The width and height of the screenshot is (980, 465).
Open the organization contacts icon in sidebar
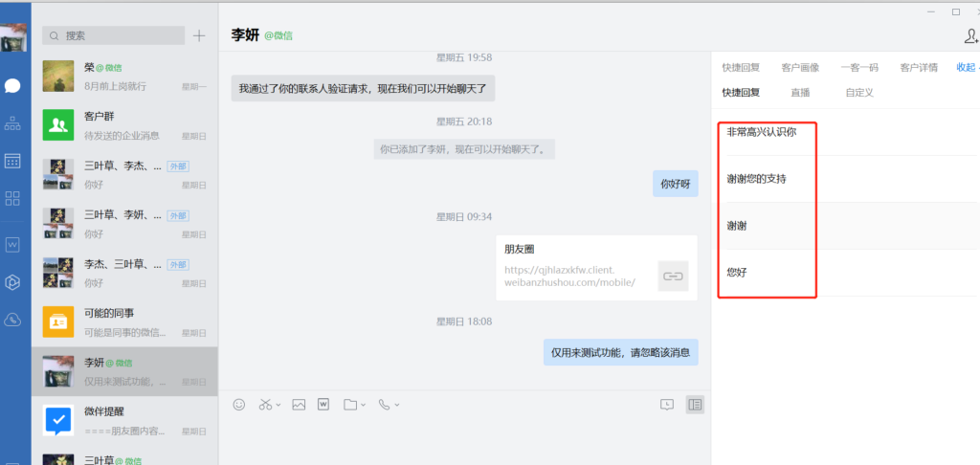click(12, 123)
